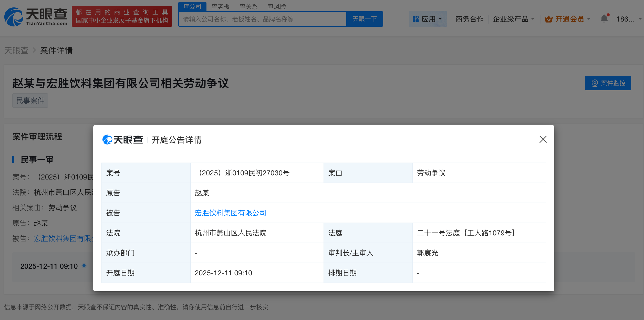The height and width of the screenshot is (320, 644).
Task: Click the 商务合作 menu item
Action: 469,19
